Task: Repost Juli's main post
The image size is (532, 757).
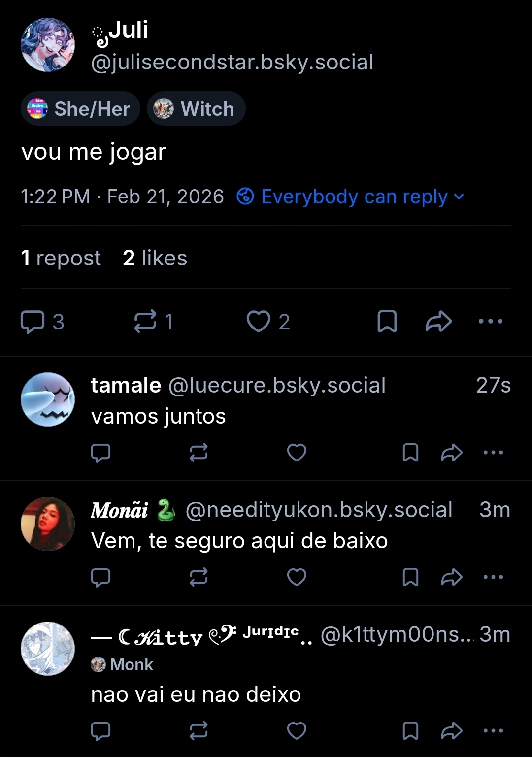Action: (146, 322)
